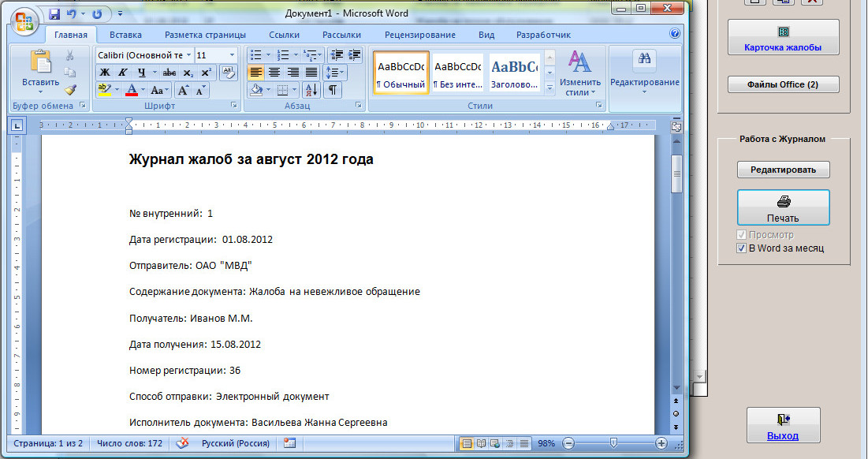Paste using the Вставить clipboard icon
The height and width of the screenshot is (459, 868).
(x=40, y=62)
